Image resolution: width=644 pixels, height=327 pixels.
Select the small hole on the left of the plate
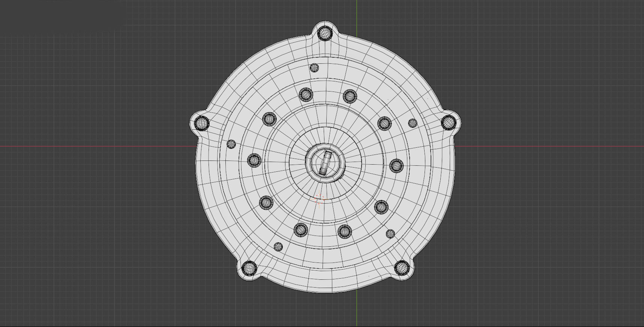(231, 144)
